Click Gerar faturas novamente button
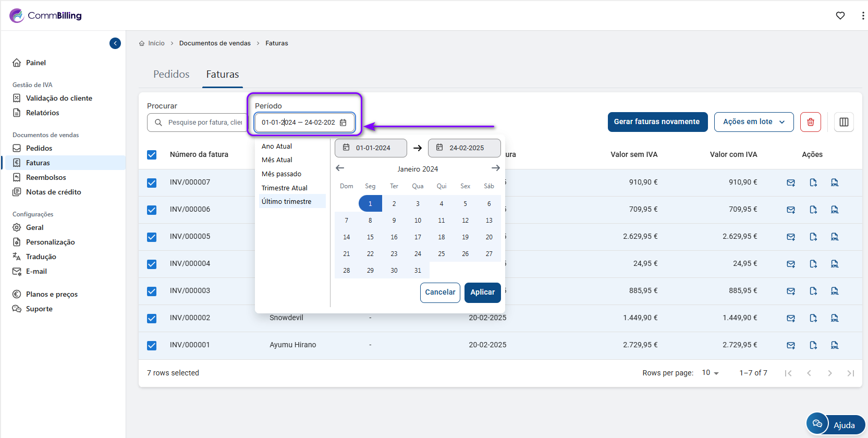The height and width of the screenshot is (438, 868). click(657, 122)
